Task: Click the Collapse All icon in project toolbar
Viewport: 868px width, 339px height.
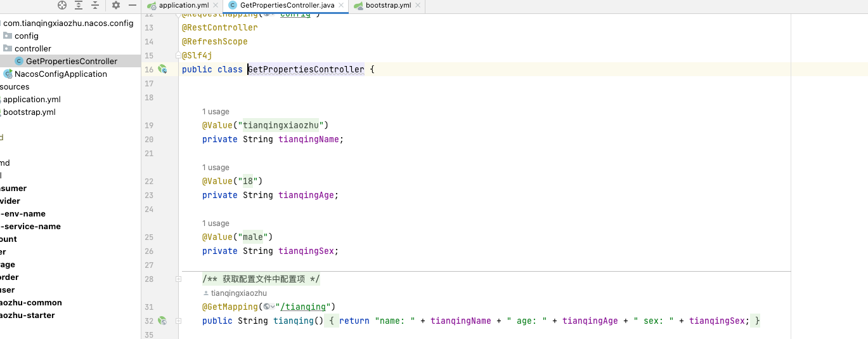Action: pyautogui.click(x=95, y=5)
